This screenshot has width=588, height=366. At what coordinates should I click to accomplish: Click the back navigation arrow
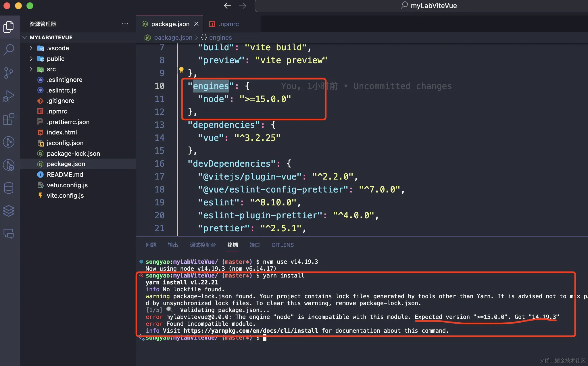tap(227, 6)
